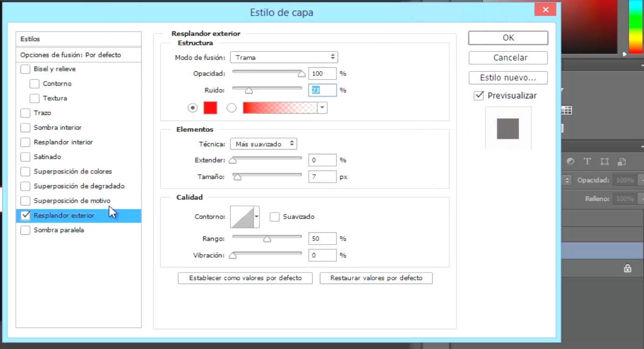Viewport: 644px width, 349px height.
Task: Enable the Trazo effect checkbox
Action: coord(25,113)
